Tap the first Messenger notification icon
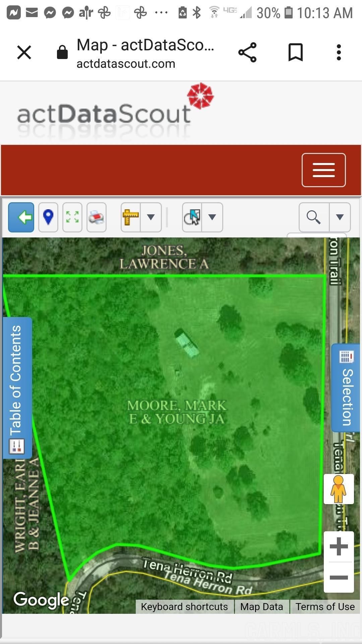This screenshot has width=362, height=644. click(50, 13)
